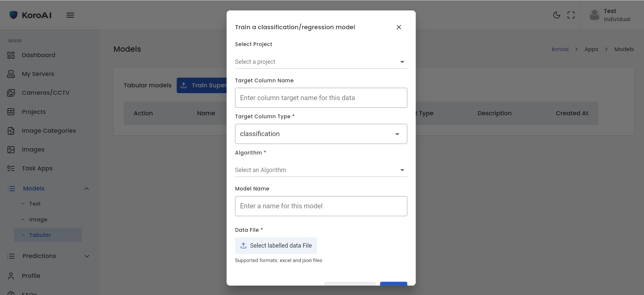Click the Model Name input field
Image resolution: width=644 pixels, height=295 pixels.
coord(321,206)
